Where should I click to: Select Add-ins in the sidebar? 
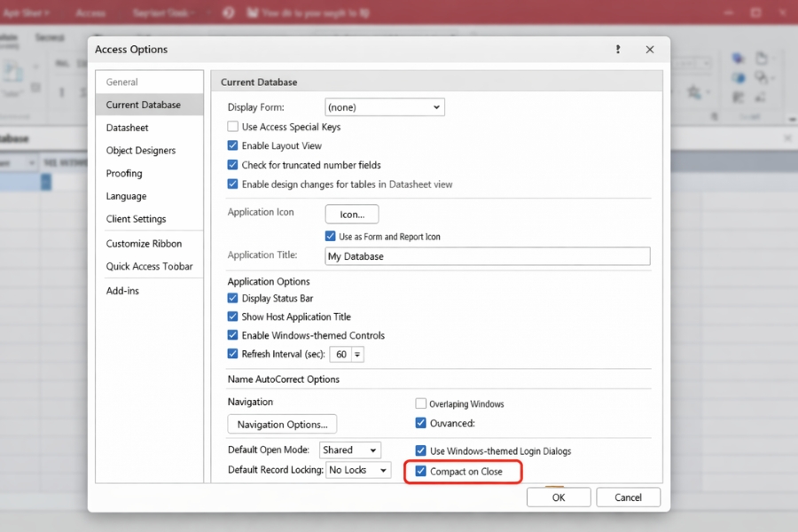122,291
